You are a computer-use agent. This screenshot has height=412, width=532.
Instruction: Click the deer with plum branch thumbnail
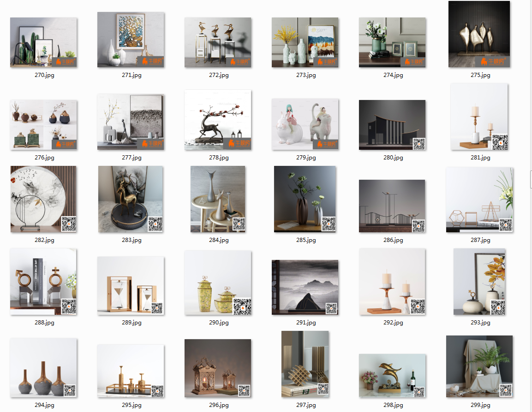(x=218, y=120)
